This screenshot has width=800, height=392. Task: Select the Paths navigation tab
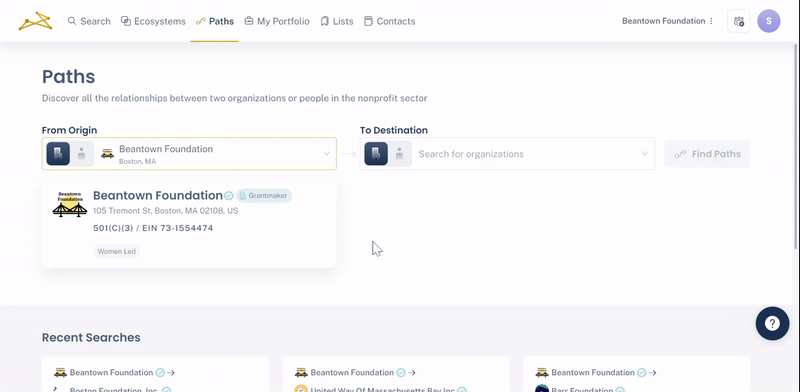point(215,21)
